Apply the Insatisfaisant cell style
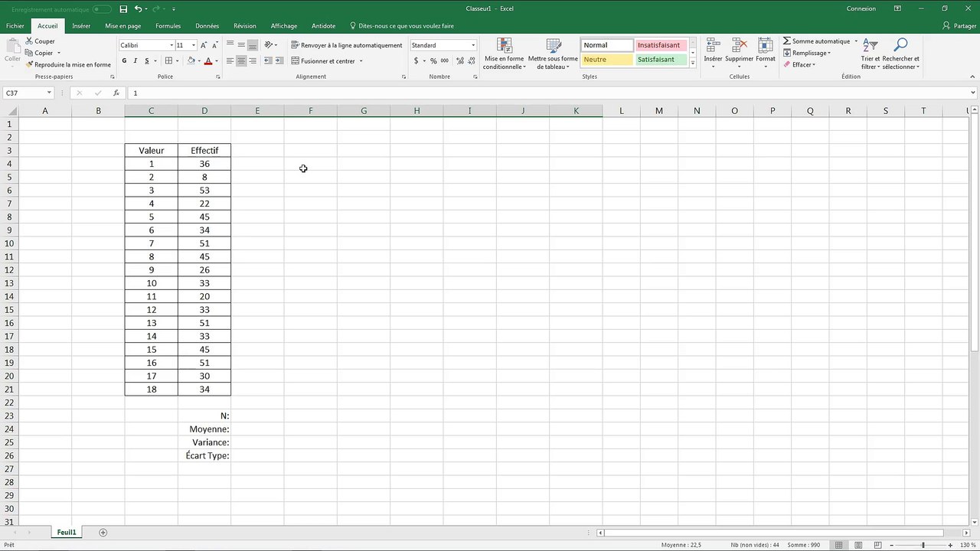The height and width of the screenshot is (551, 980). [661, 45]
